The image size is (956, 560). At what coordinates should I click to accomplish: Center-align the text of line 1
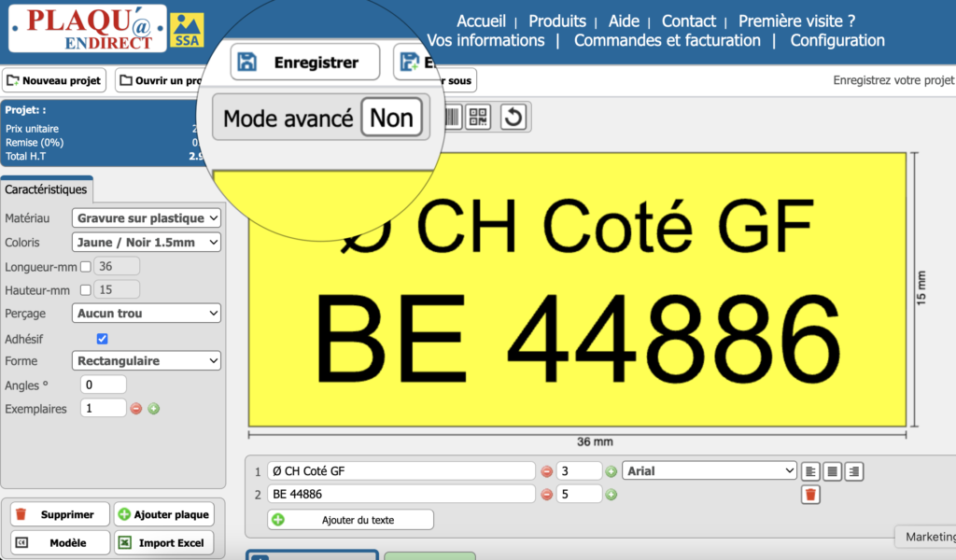pyautogui.click(x=833, y=471)
